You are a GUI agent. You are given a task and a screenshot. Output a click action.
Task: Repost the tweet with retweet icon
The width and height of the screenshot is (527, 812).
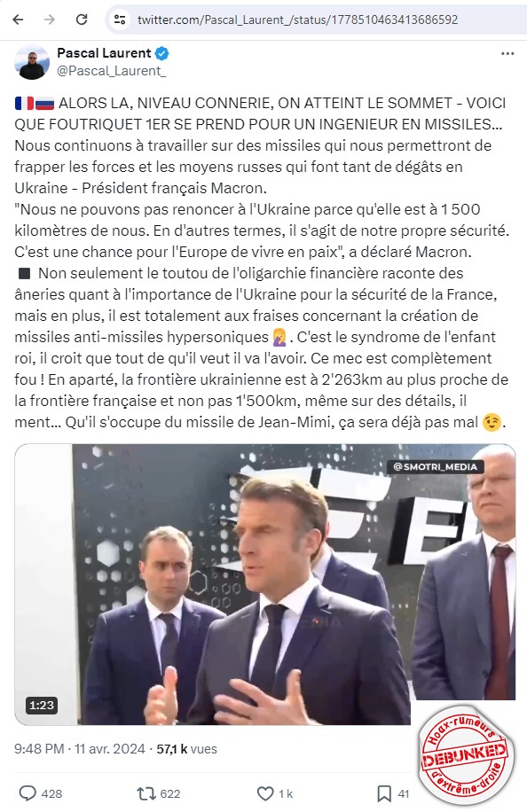coord(146,793)
